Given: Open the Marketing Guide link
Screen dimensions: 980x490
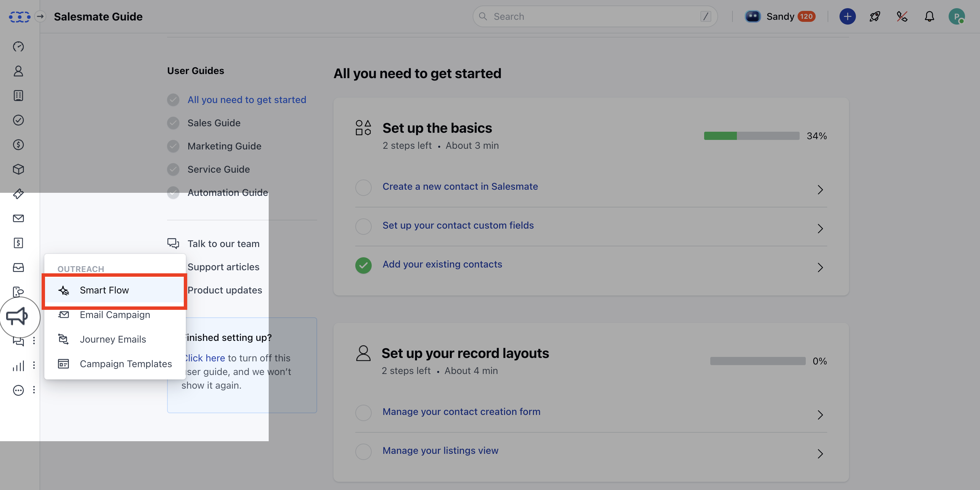Looking at the screenshot, I should point(224,146).
